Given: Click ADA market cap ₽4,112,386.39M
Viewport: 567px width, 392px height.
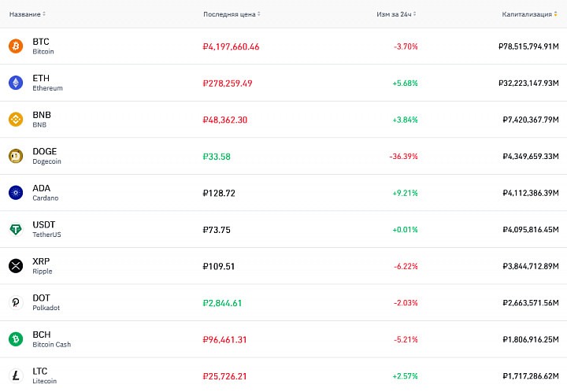Looking at the screenshot, I should (531, 193).
